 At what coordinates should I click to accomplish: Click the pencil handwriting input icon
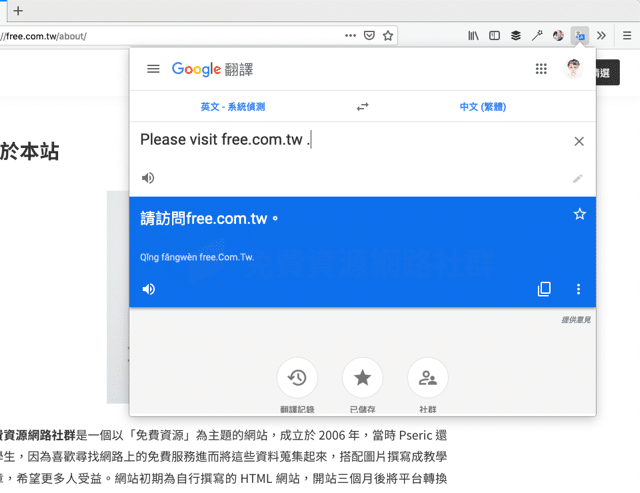tap(578, 178)
